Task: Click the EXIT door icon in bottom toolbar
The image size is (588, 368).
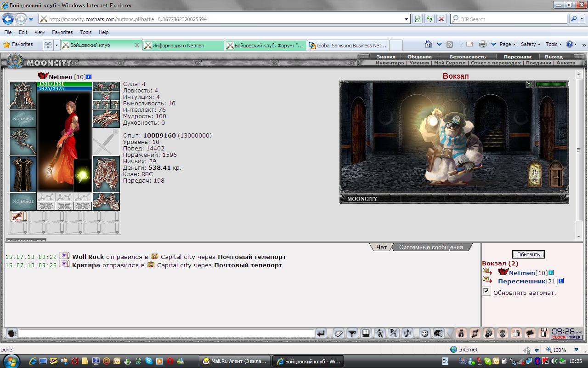Action: (544, 333)
